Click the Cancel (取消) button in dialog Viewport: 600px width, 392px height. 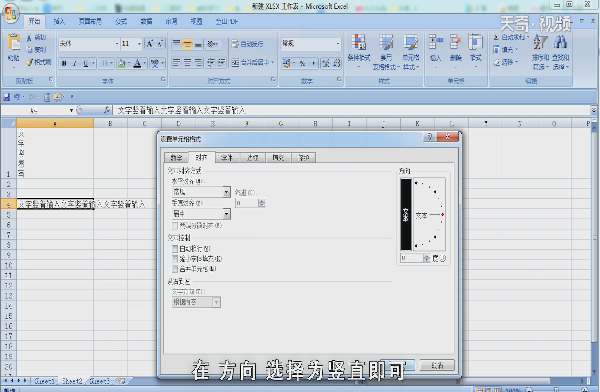(x=437, y=365)
